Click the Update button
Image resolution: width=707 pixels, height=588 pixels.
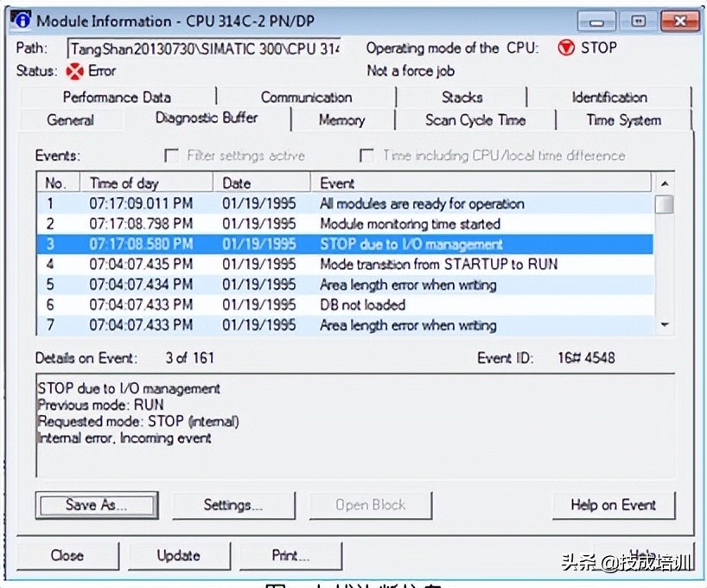click(179, 555)
